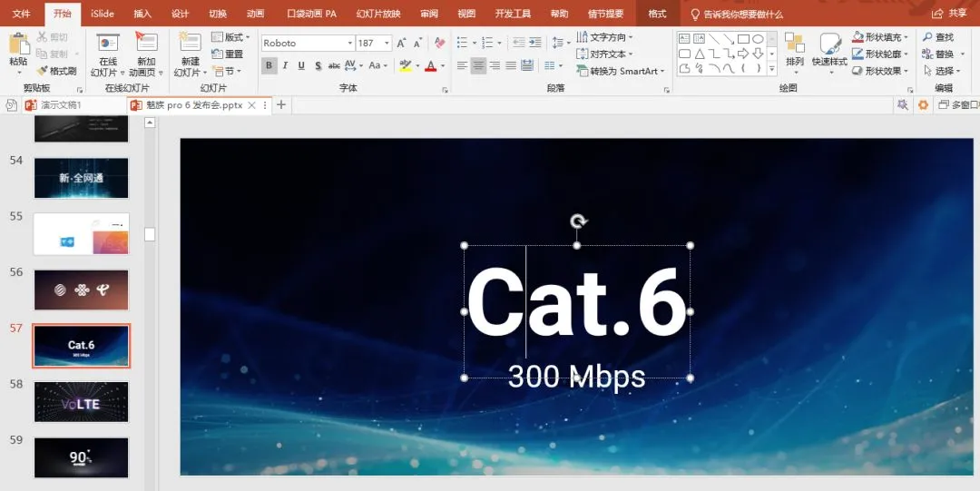
Task: Click the rotate handle above the text box
Action: [x=579, y=221]
